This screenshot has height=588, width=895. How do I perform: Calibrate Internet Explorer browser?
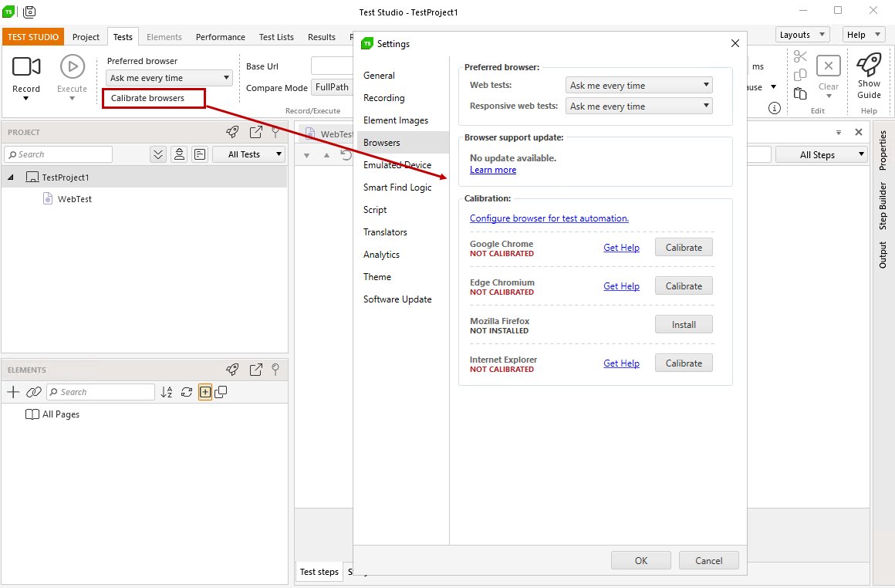684,363
